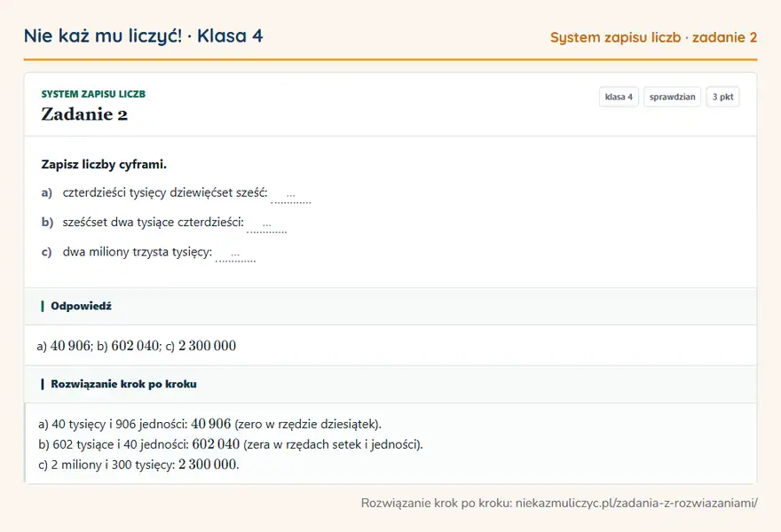Click solution line 'b) 602 tysiące i 40 jedności'
Screen dimensions: 781x532
click(231, 444)
